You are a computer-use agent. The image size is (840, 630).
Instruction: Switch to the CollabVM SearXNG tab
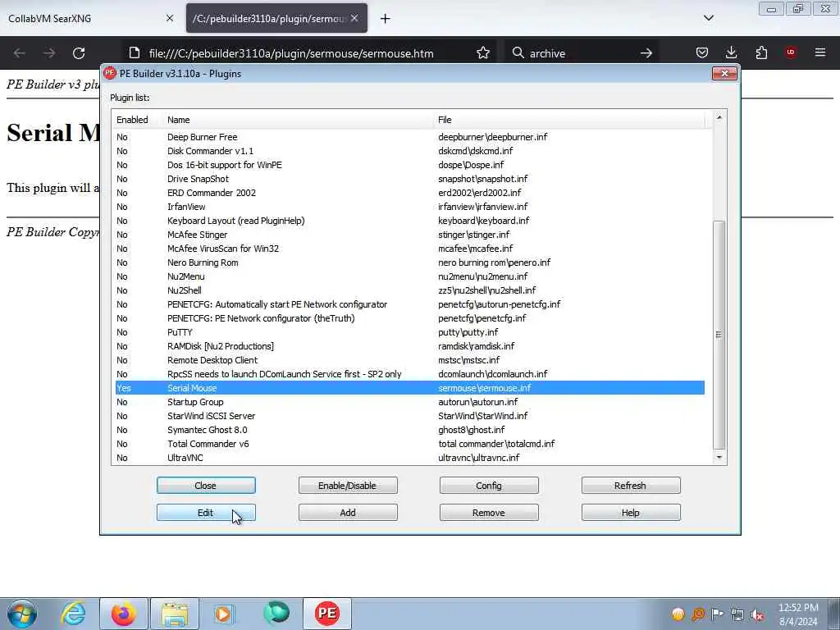90,18
